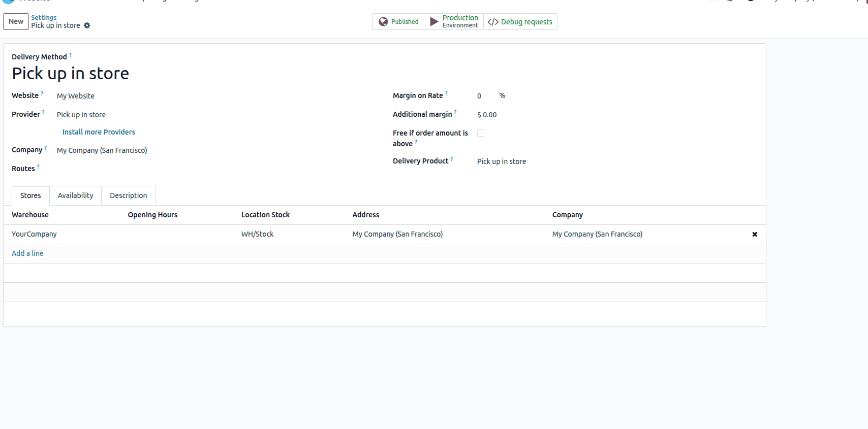Click the Debug requests code icon
The image size is (868, 429).
[492, 22]
